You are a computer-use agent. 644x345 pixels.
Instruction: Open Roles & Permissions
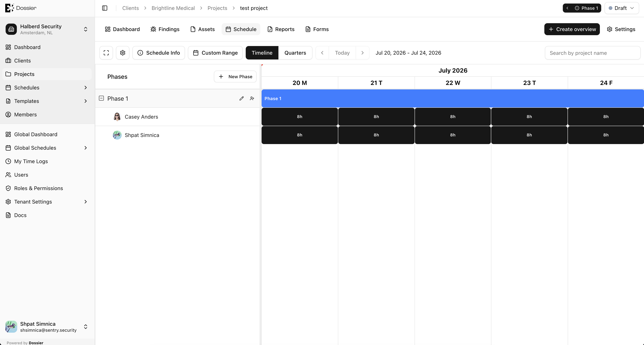pos(47,188)
